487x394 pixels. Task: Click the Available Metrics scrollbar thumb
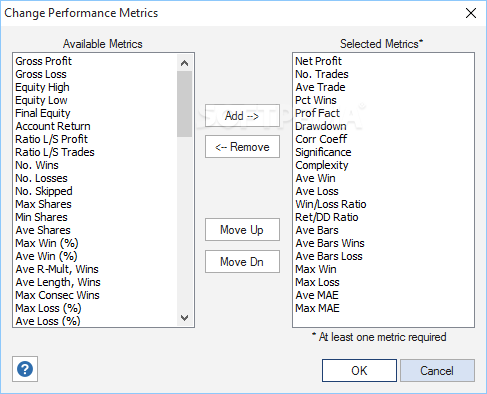184,104
